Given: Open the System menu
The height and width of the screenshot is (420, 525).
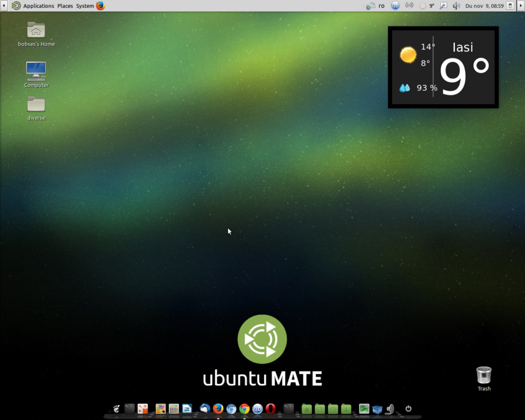Looking at the screenshot, I should click(x=85, y=6).
